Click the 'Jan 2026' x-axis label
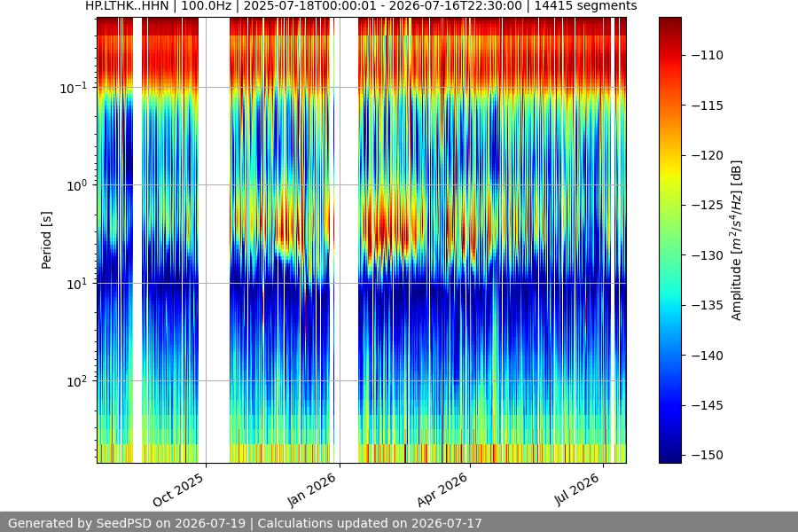Image resolution: width=798 pixels, height=532 pixels. coord(312,489)
